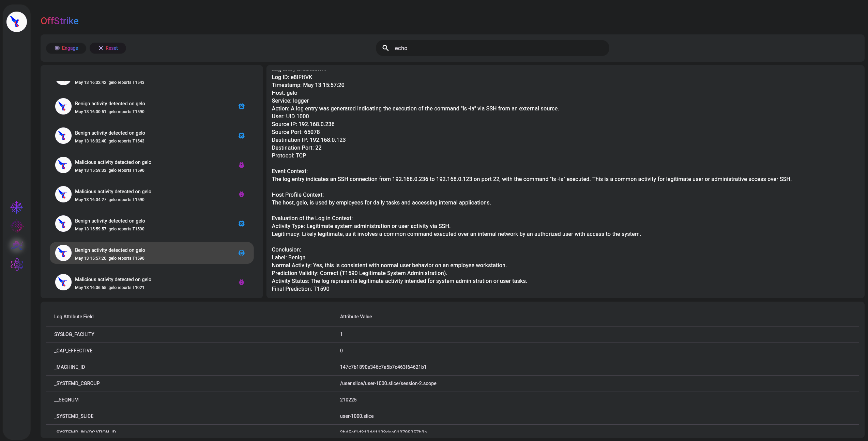The width and height of the screenshot is (868, 441).
Task: Open the malicious entry reporting T1021
Action: click(152, 283)
